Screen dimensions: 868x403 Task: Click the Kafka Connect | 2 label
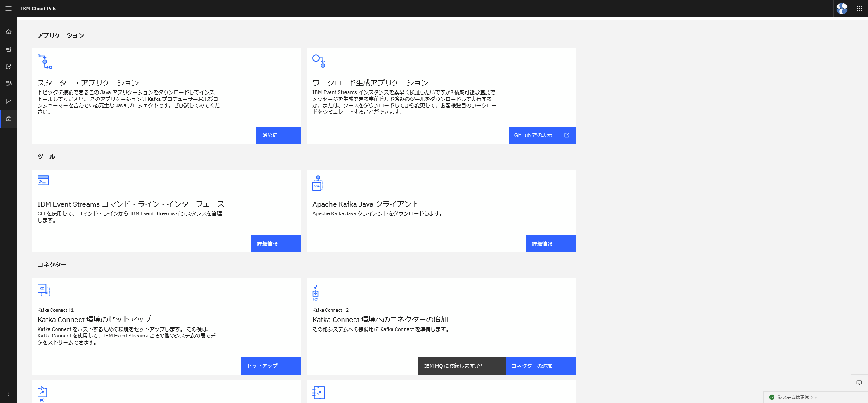(330, 310)
